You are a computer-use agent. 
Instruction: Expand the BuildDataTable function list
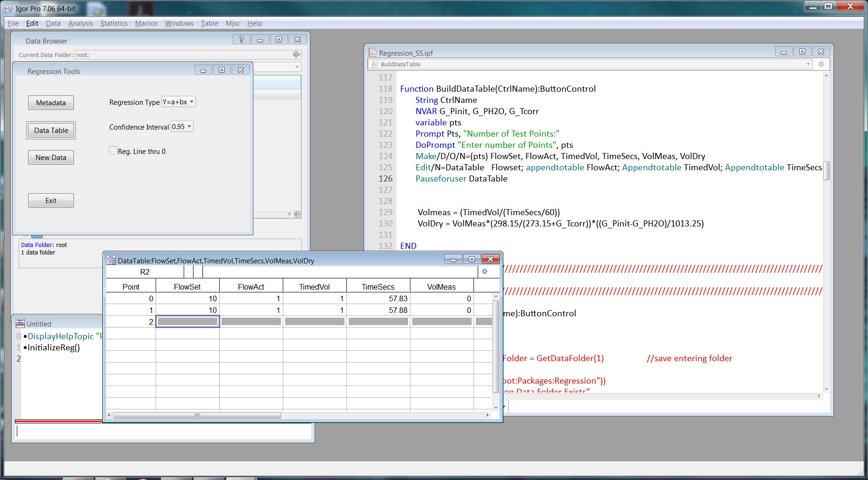click(808, 64)
